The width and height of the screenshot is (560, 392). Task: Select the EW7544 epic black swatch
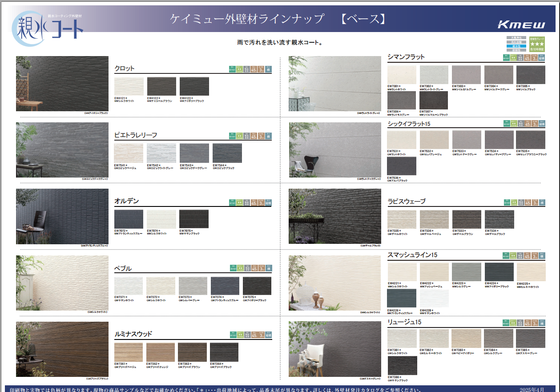[227, 153]
